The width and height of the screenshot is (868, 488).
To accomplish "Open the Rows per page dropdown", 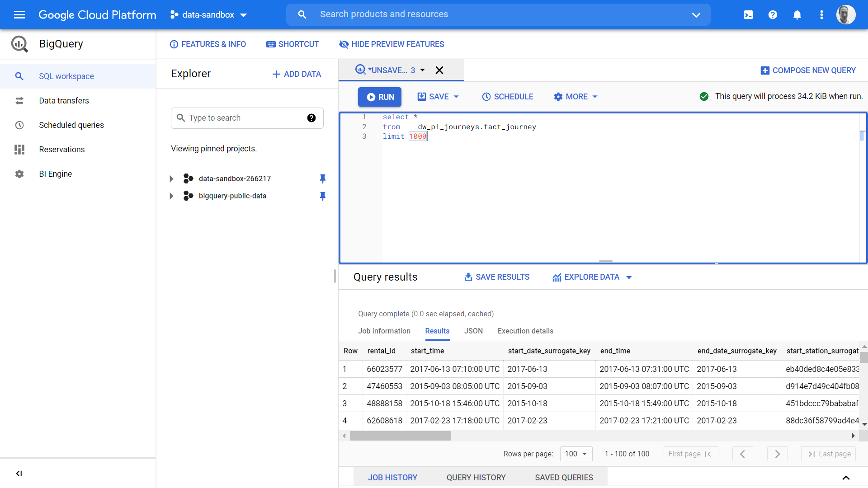I will tap(576, 454).
